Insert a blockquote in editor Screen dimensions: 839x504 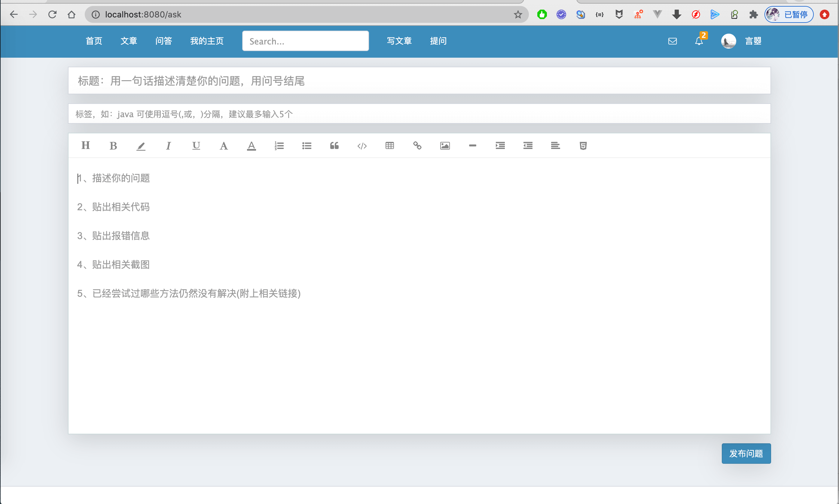(334, 146)
